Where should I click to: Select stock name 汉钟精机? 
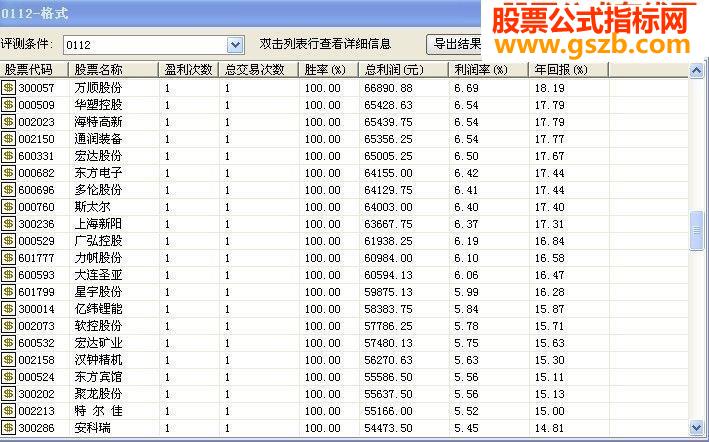pyautogui.click(x=98, y=360)
